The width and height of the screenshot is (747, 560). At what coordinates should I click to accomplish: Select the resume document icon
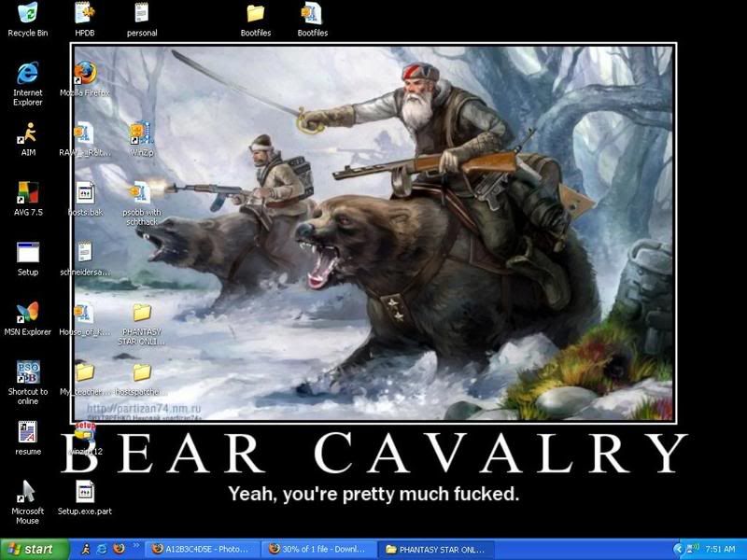[28, 432]
